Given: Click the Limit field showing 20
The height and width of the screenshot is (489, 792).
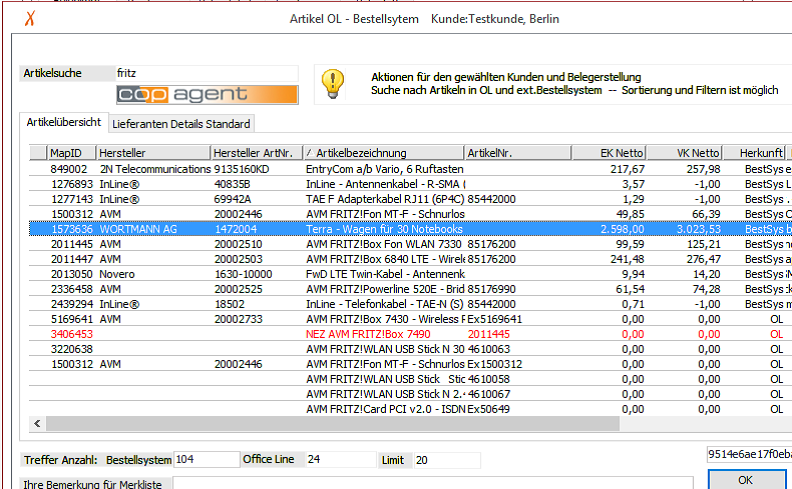Looking at the screenshot, I should pos(447,460).
